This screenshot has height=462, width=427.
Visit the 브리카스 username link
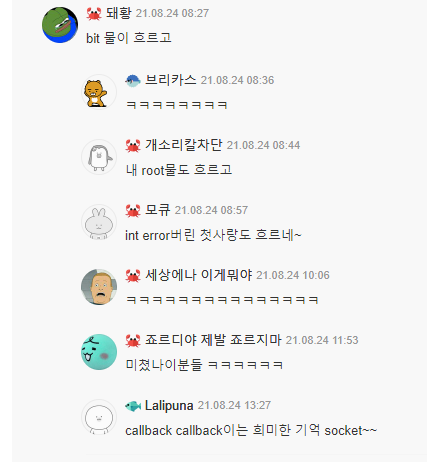(171, 80)
